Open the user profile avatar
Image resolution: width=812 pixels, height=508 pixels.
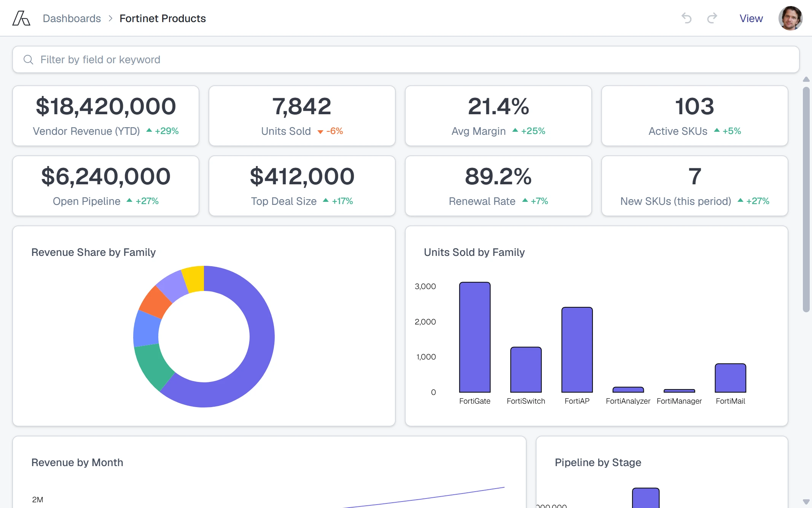(x=790, y=18)
